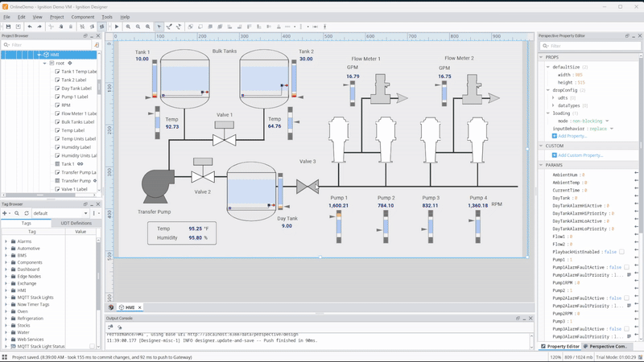Toggle PlaybackHistEnabled checkbox
This screenshot has height=362, width=644.
click(621, 252)
